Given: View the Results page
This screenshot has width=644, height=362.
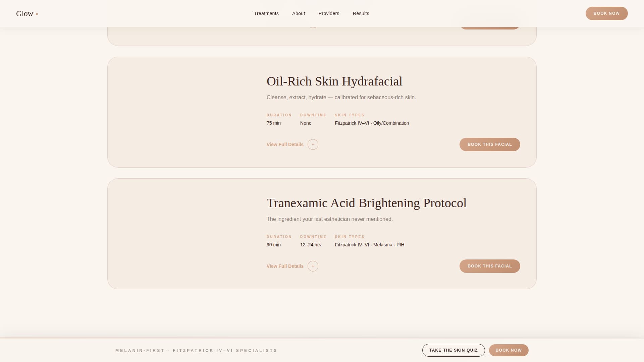Looking at the screenshot, I should pos(361,13).
